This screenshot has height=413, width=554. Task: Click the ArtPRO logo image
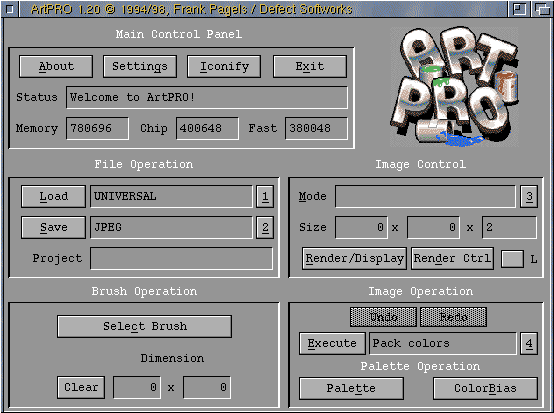454,87
